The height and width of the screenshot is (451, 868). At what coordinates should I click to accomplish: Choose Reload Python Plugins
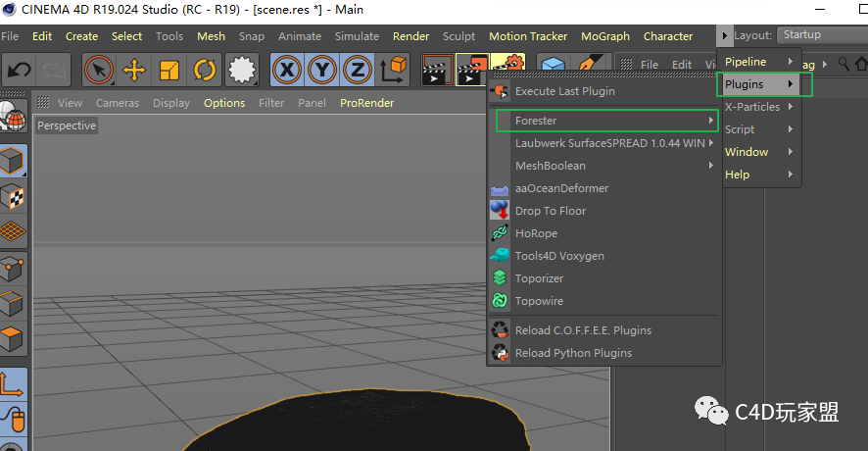(604, 353)
